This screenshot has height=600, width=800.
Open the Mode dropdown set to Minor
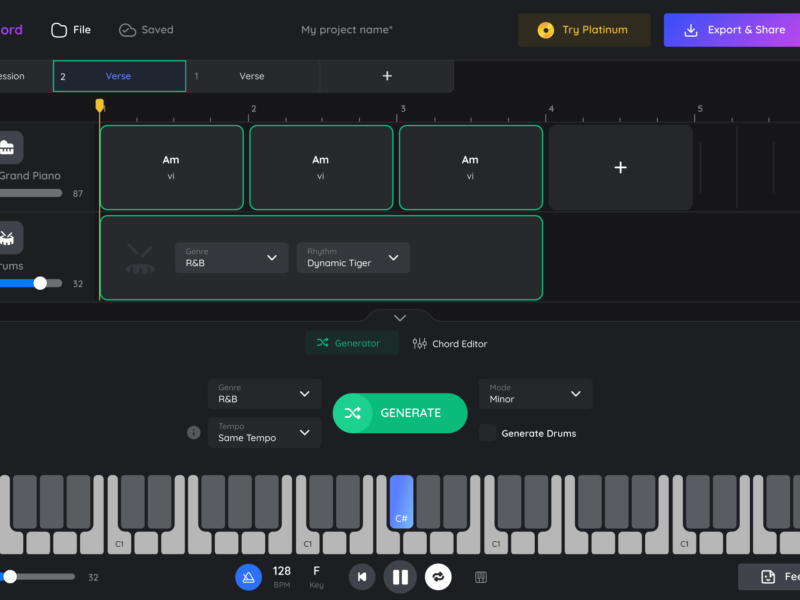pyautogui.click(x=535, y=394)
